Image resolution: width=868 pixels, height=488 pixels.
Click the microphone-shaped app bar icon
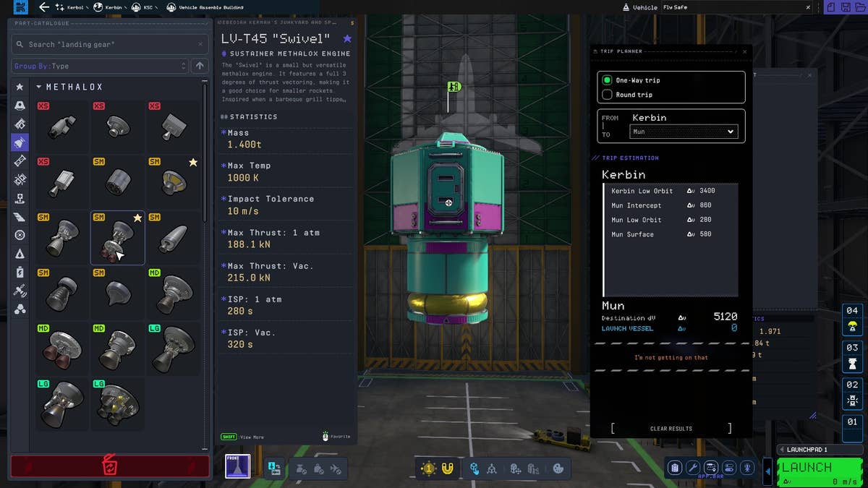(x=747, y=468)
